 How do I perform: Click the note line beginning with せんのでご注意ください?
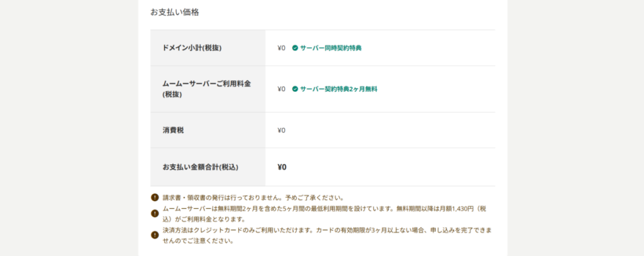(x=198, y=241)
